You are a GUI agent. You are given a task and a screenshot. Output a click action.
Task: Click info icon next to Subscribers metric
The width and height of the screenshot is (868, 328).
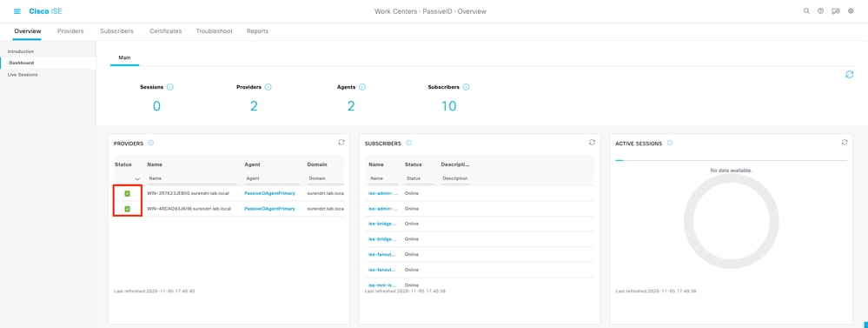(466, 87)
